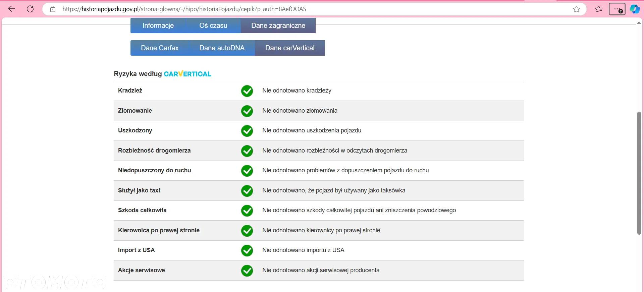
Task: Click the green check icon for Złomowanie
Action: click(247, 111)
